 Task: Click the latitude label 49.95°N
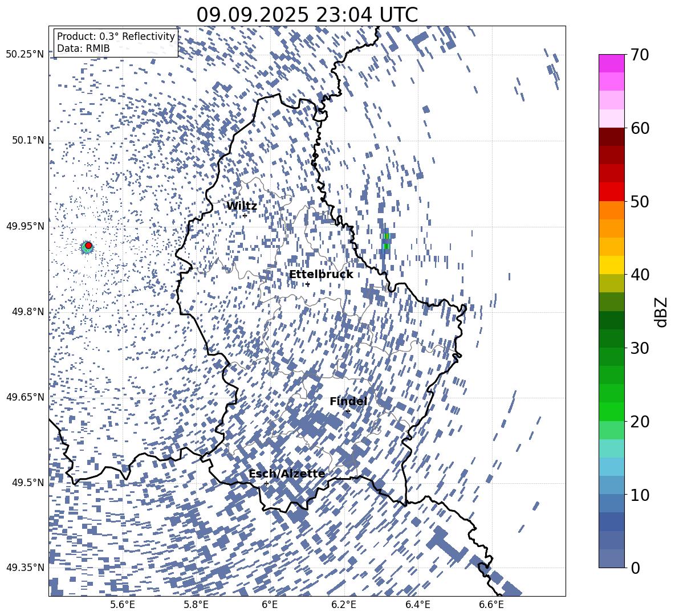(25, 226)
